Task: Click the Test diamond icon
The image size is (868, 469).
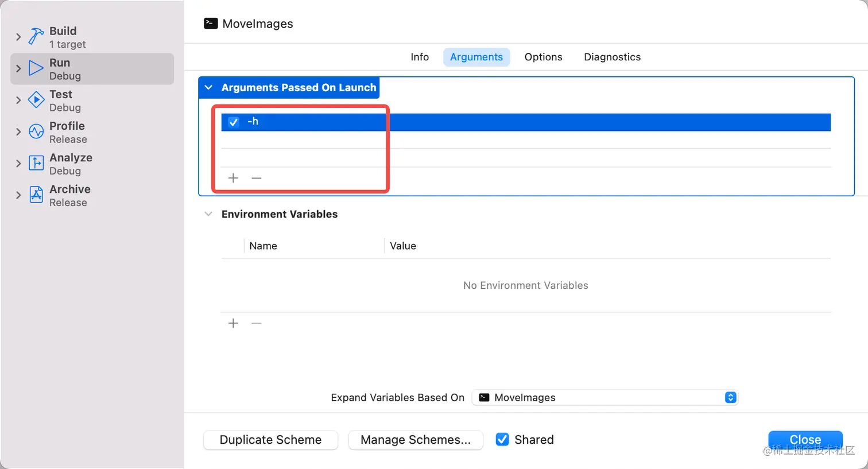Action: pyautogui.click(x=36, y=100)
